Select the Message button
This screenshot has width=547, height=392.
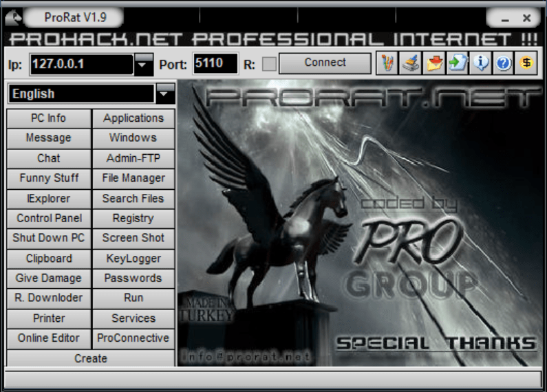49,138
